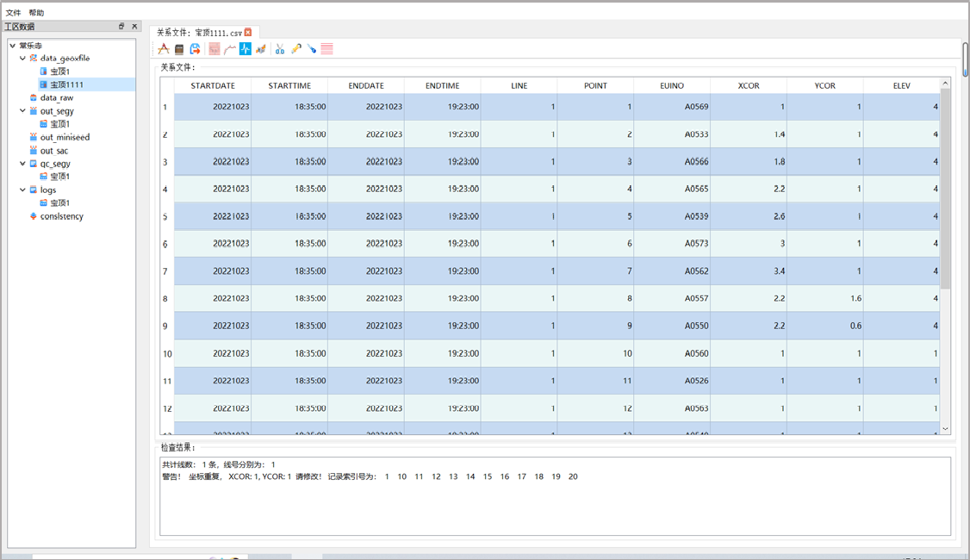Click the yellow pencil toolbar icon
The height and width of the screenshot is (560, 970).
(x=296, y=49)
